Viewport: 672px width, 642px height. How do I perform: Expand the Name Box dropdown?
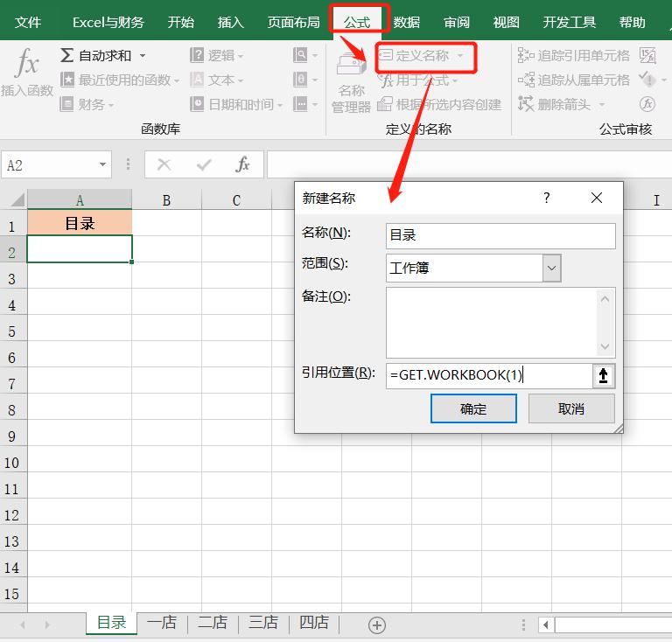coord(102,164)
